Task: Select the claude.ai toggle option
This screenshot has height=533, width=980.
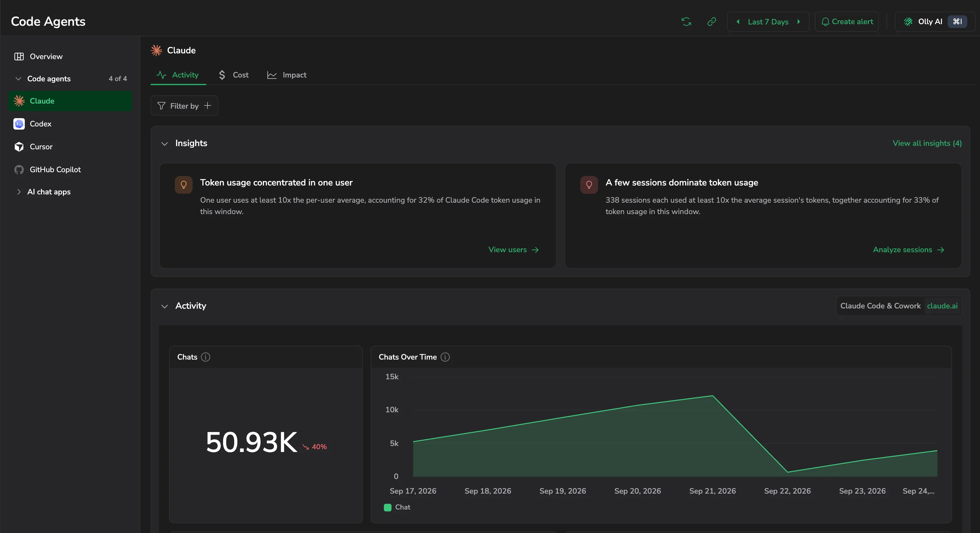Action: 942,306
